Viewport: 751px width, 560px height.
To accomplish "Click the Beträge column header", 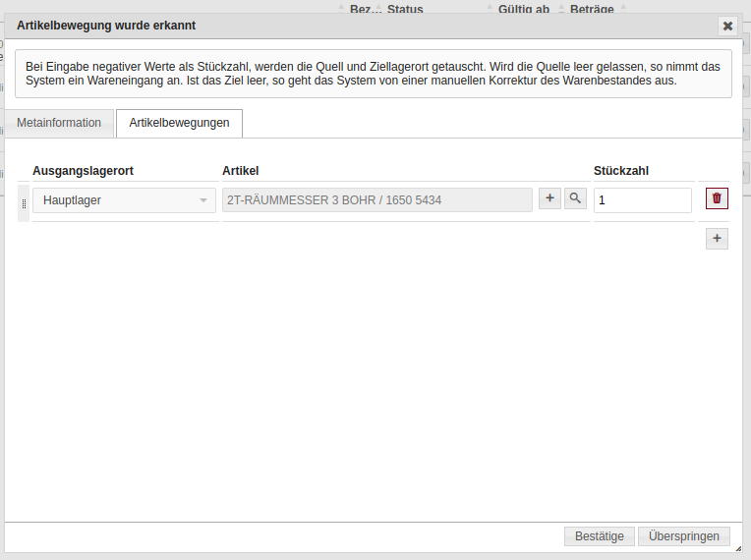I will click(x=592, y=9).
